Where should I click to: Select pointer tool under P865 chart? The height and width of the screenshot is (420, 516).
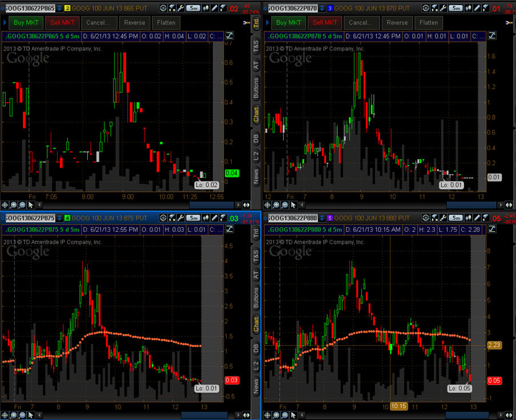pyautogui.click(x=31, y=205)
